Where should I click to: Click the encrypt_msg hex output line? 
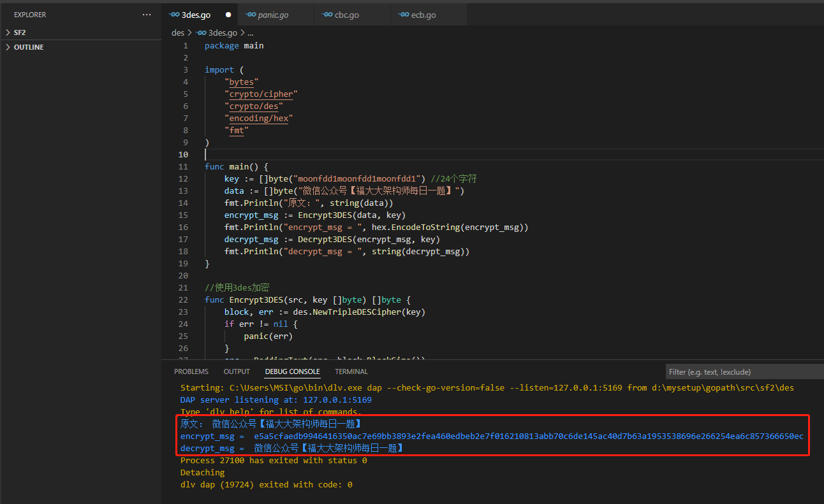[492, 436]
